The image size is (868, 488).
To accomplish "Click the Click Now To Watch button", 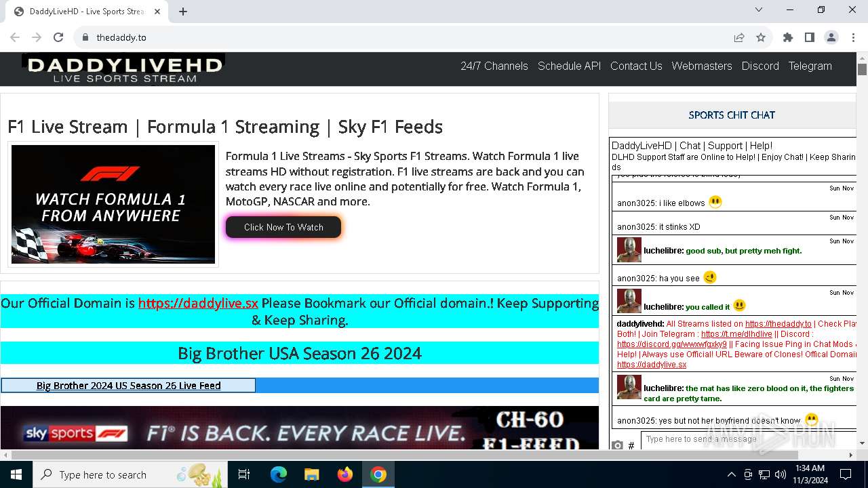I will (283, 227).
